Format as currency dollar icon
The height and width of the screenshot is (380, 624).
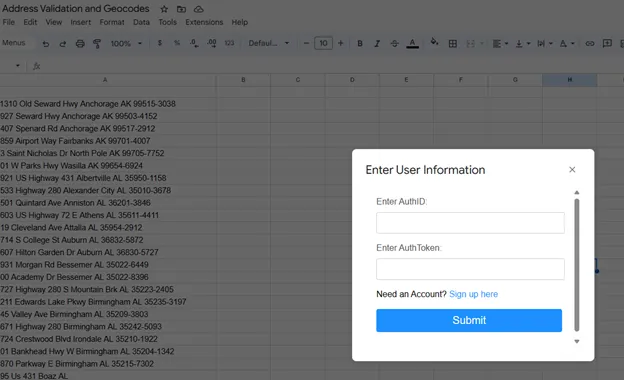click(x=160, y=43)
